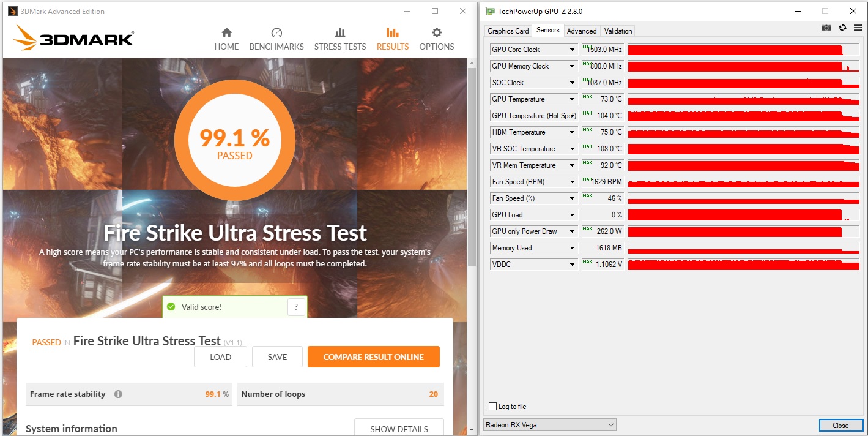Switch to the Validation tab
Screen dimensions: 868x436
tap(618, 31)
